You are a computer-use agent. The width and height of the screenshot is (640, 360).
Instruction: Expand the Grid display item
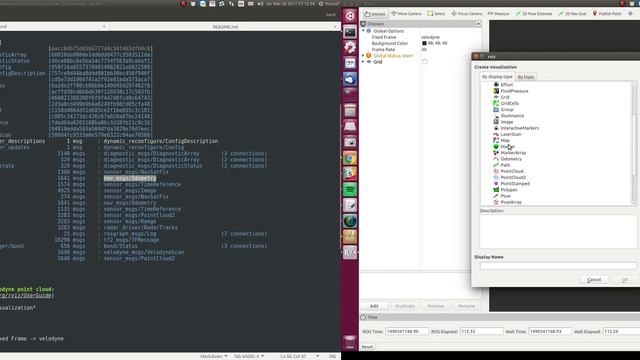tap(363, 62)
